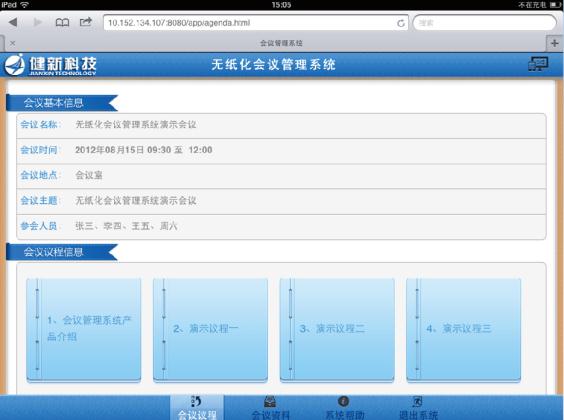564x420 pixels.
Task: Click the screen devices icon in header
Action: [x=538, y=64]
